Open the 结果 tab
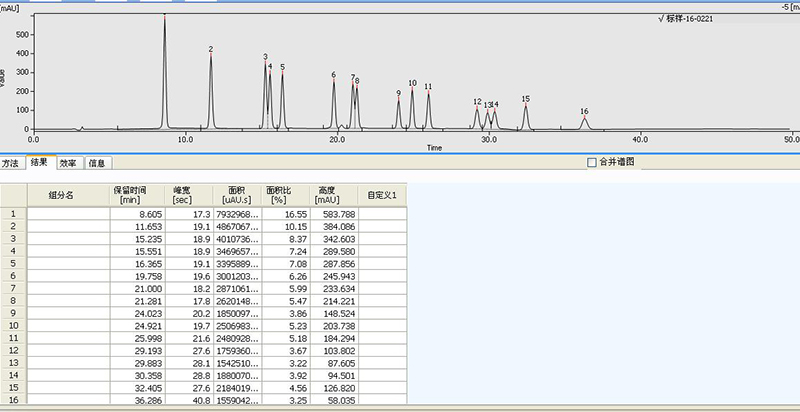The height and width of the screenshot is (412, 800). tap(39, 162)
